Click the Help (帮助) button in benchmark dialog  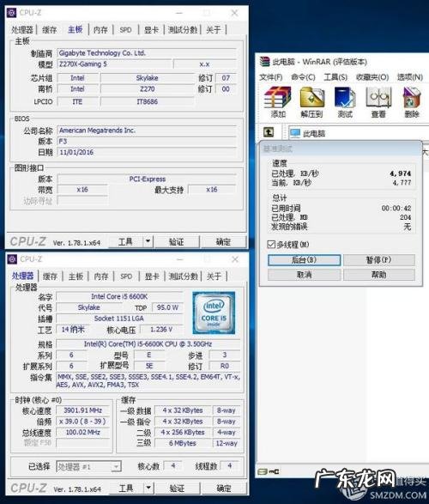pyautogui.click(x=379, y=275)
